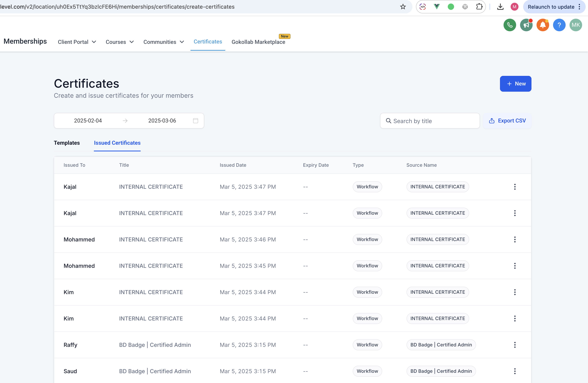Screen dimensions: 588x383
Task: Expand the Communities dropdown
Action: [x=164, y=42]
